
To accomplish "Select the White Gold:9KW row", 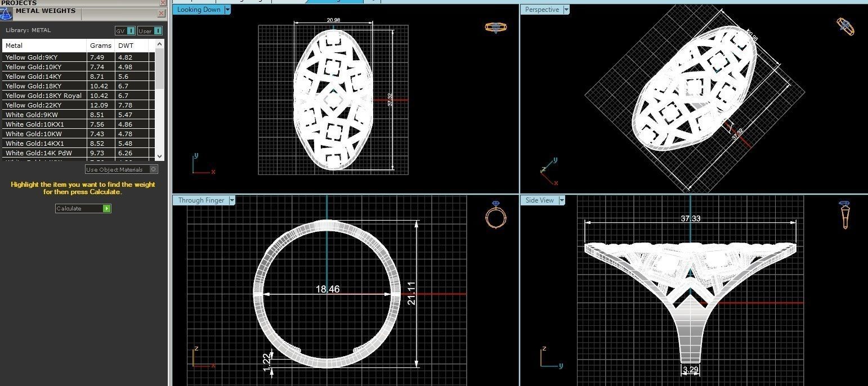I will (79, 115).
